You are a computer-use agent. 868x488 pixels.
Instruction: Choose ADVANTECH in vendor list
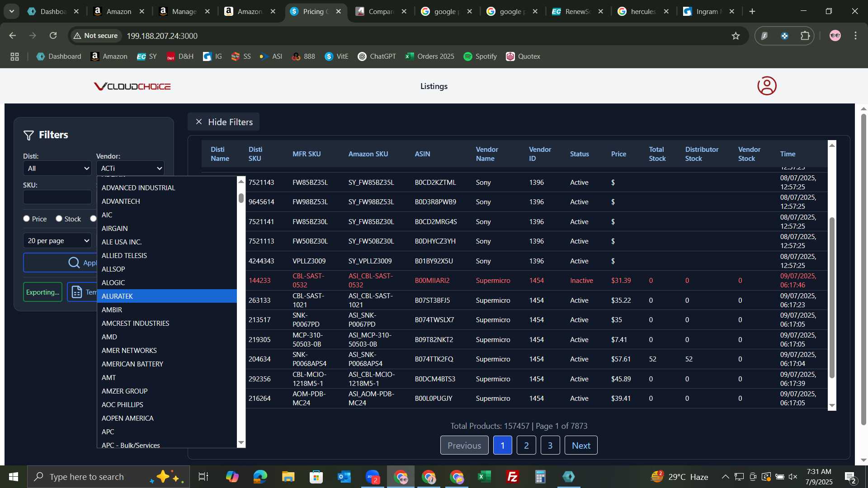click(x=167, y=202)
